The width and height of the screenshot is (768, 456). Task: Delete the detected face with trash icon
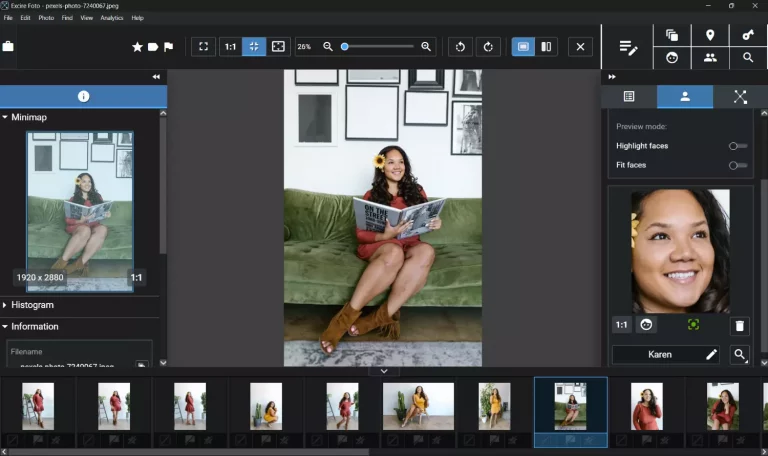click(x=739, y=325)
